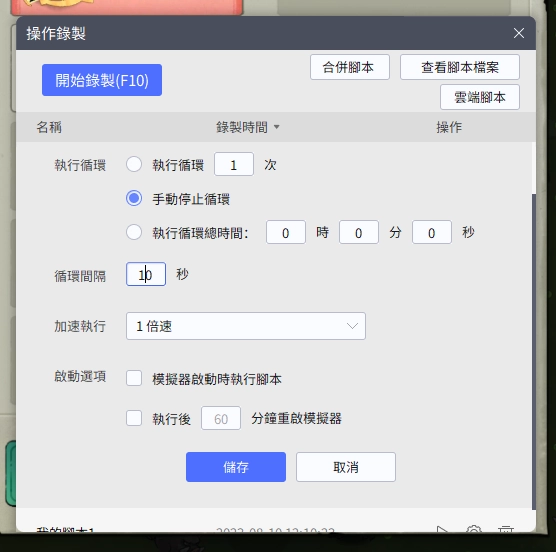
Task: Focus the 循環間隔 seconds input field
Action: click(x=146, y=274)
